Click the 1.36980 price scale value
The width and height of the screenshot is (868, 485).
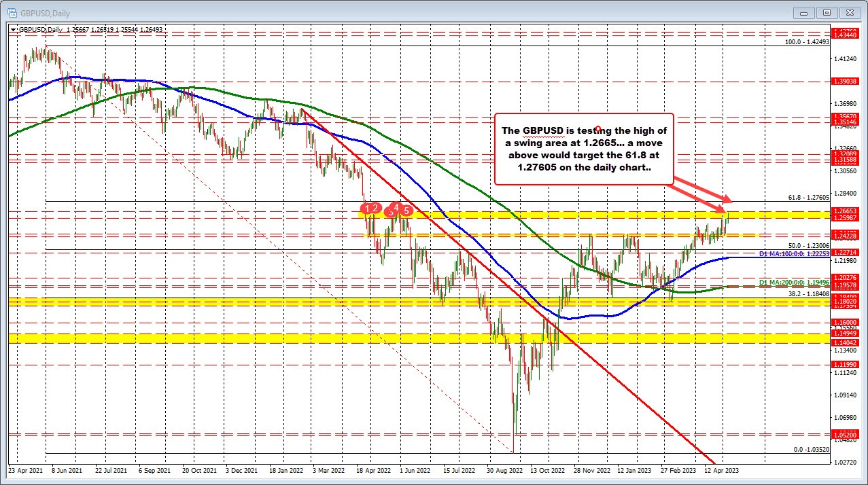[x=847, y=104]
